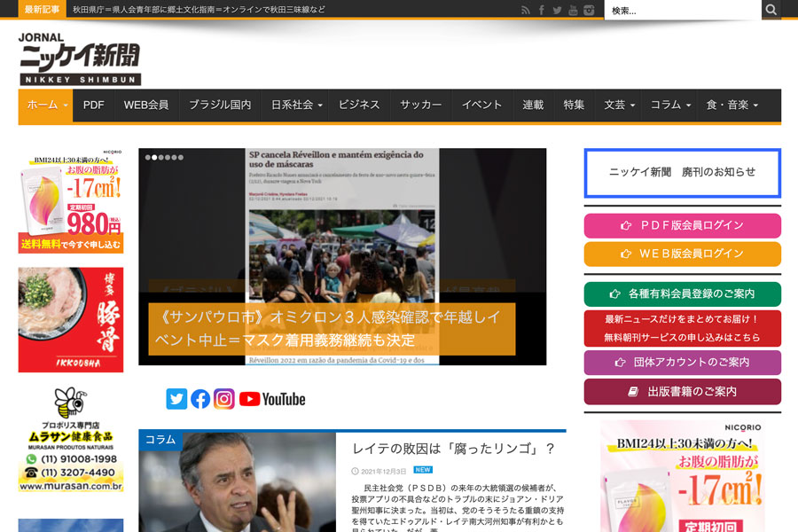Click the PDF版会員ログイン button
The image size is (798, 532).
pyautogui.click(x=683, y=225)
